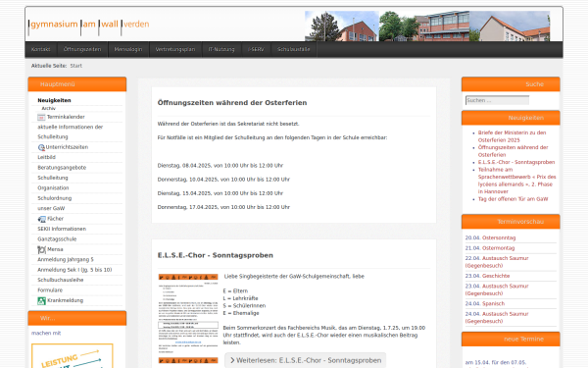Click the cutlery icon beside Mensa
588x368 pixels.
pos(41,249)
